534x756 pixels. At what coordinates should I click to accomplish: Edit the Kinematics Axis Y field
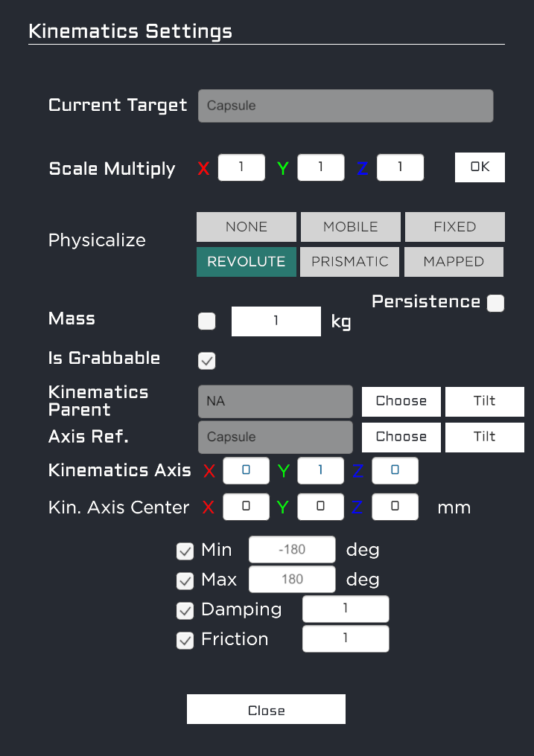[320, 471]
